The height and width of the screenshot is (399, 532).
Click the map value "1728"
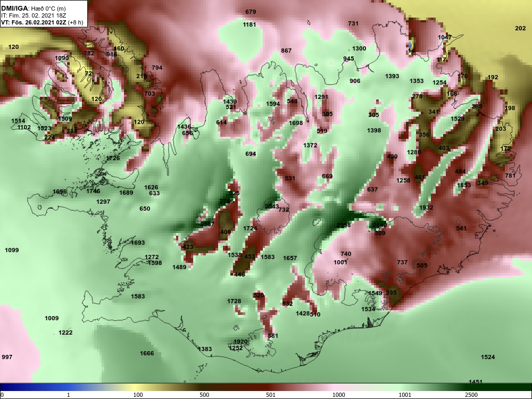tap(234, 301)
